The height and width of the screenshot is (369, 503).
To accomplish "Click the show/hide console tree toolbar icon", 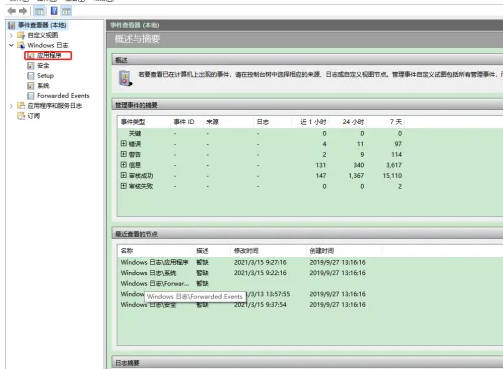I will pos(39,11).
